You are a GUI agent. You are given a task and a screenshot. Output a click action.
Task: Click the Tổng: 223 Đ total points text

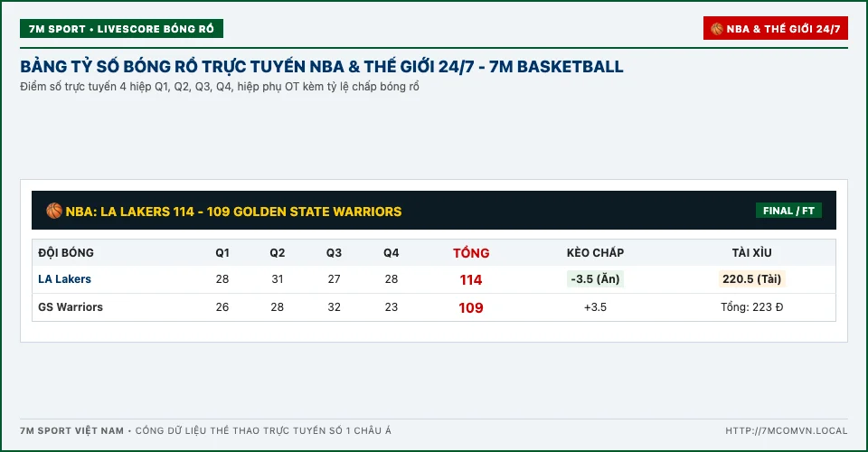point(751,307)
